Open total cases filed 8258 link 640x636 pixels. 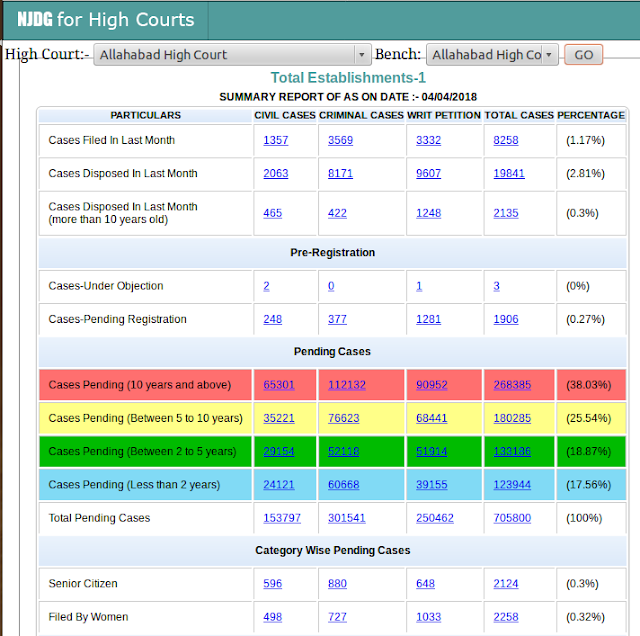[x=506, y=140]
